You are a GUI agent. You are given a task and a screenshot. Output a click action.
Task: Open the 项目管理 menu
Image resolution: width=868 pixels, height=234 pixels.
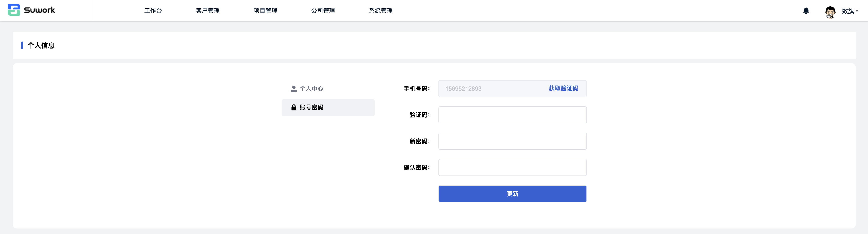coord(265,11)
